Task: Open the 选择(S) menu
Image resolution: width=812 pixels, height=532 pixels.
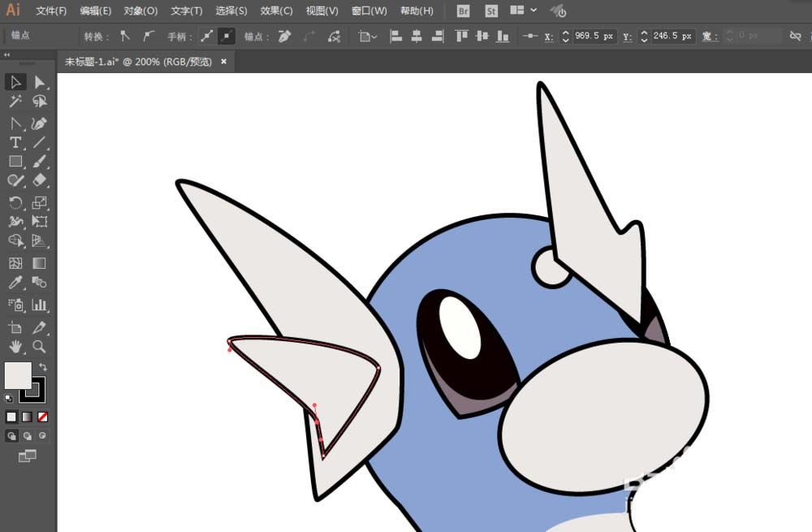Action: point(231,11)
